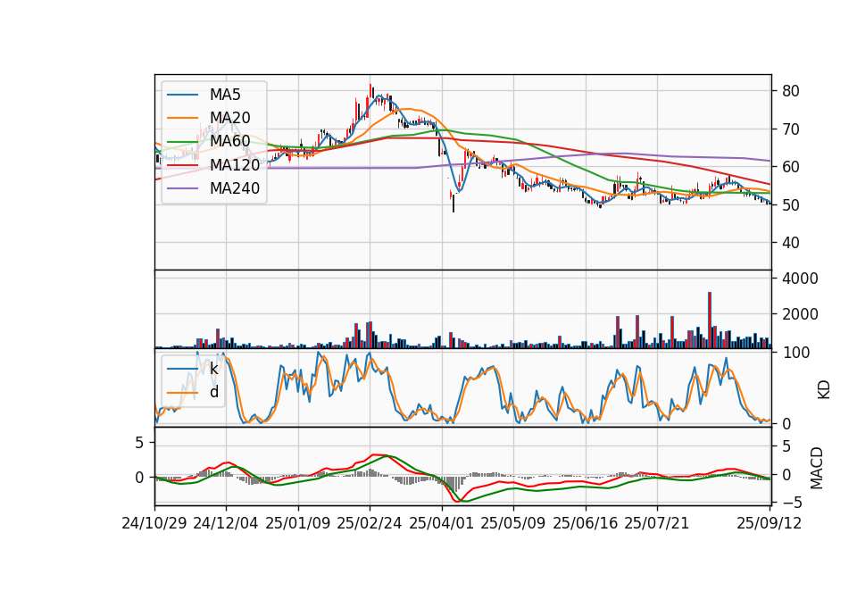Viewport: 857px width, 616px height.
Task: Click the 25/07/21 date axis label
Action: click(x=656, y=523)
